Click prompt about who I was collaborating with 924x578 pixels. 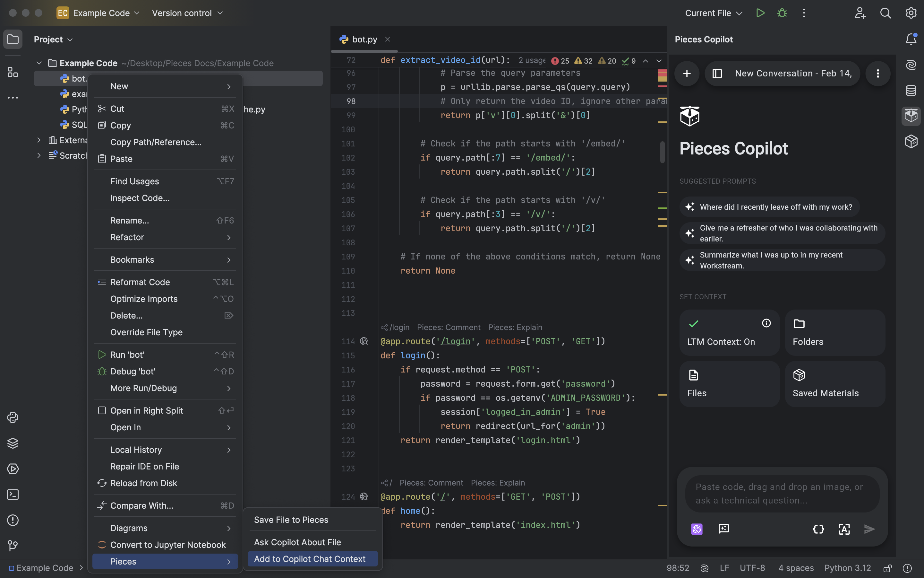click(782, 233)
